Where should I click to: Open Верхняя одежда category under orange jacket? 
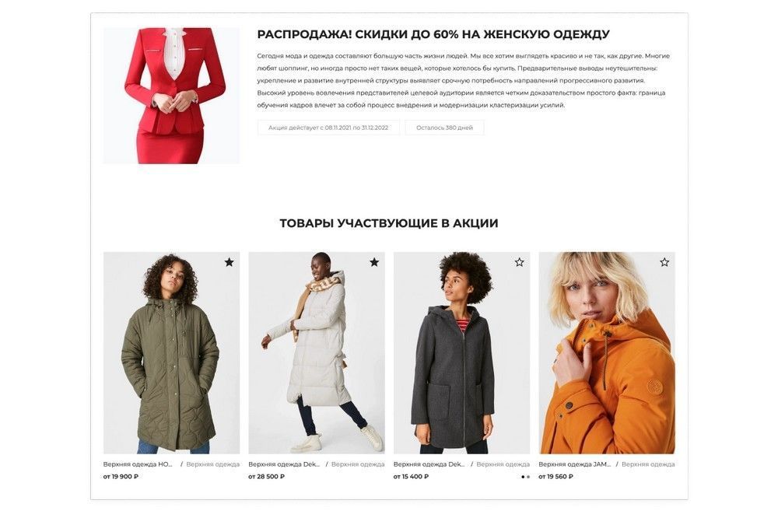tap(648, 464)
